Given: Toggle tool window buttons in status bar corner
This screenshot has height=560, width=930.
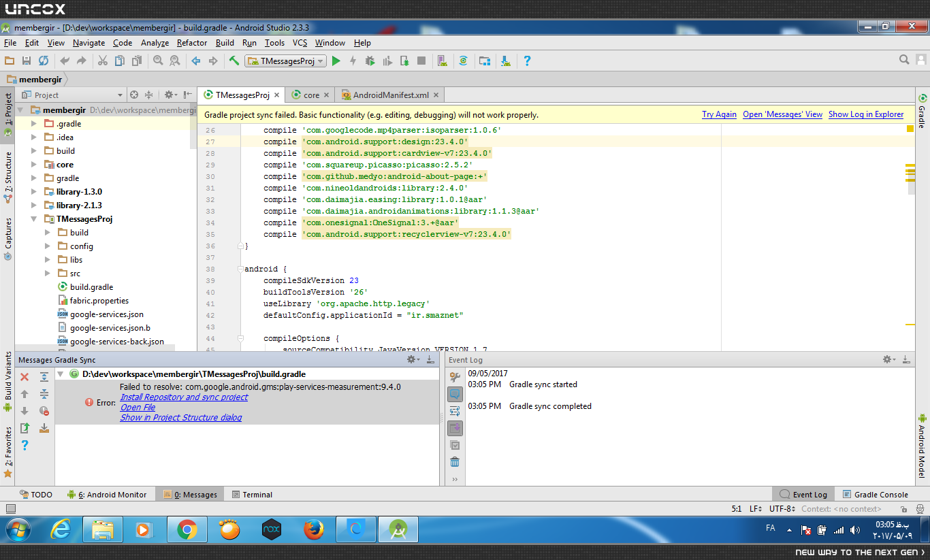Looking at the screenshot, I should click(x=10, y=509).
